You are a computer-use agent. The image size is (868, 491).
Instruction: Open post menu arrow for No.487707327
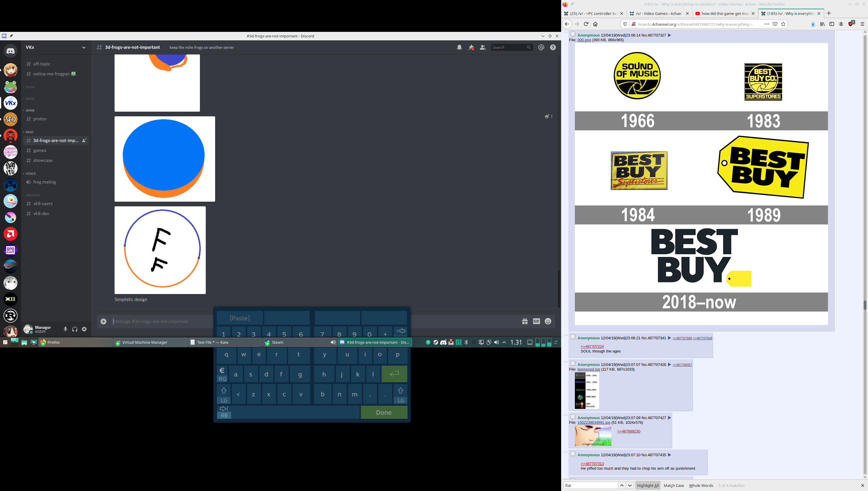point(669,35)
